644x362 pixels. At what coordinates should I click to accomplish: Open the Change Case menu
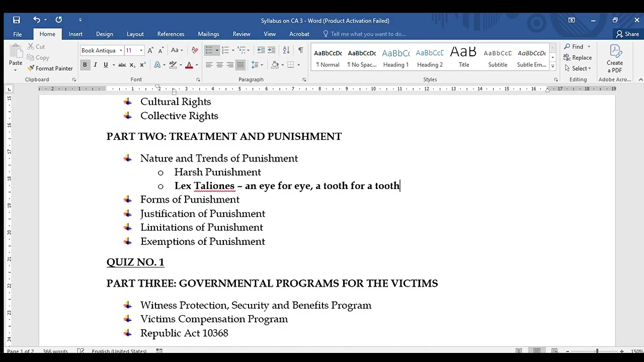point(177,50)
